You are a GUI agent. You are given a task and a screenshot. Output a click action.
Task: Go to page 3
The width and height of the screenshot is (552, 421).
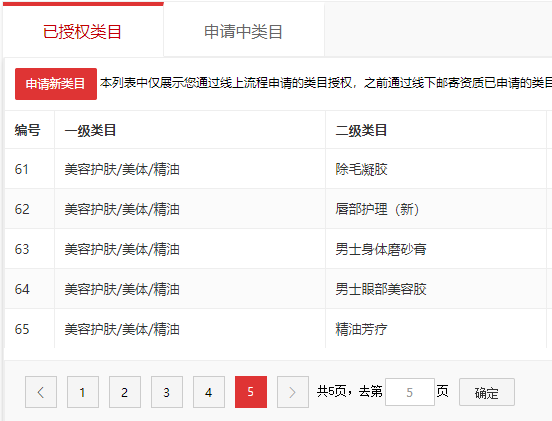(167, 392)
